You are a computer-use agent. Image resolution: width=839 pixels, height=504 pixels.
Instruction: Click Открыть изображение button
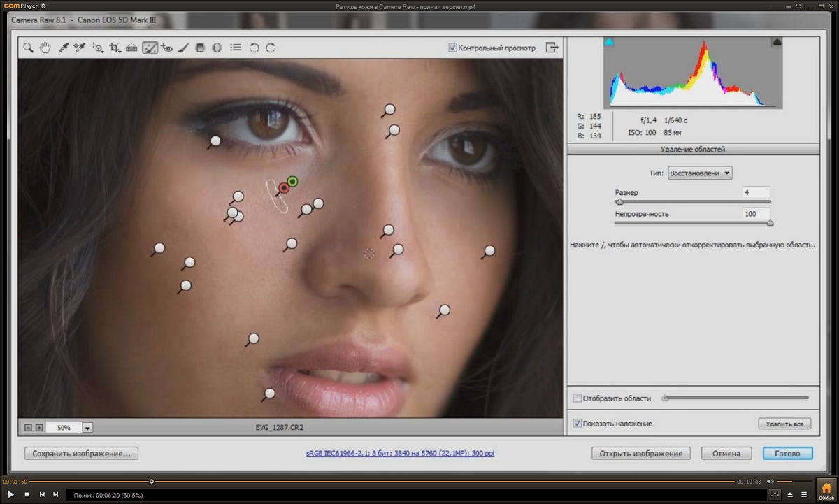(x=641, y=453)
